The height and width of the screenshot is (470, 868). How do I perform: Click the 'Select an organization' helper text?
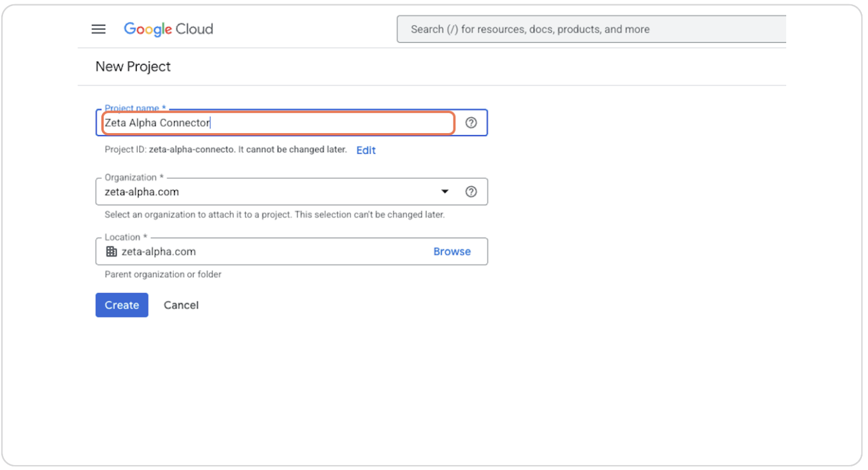(274, 215)
